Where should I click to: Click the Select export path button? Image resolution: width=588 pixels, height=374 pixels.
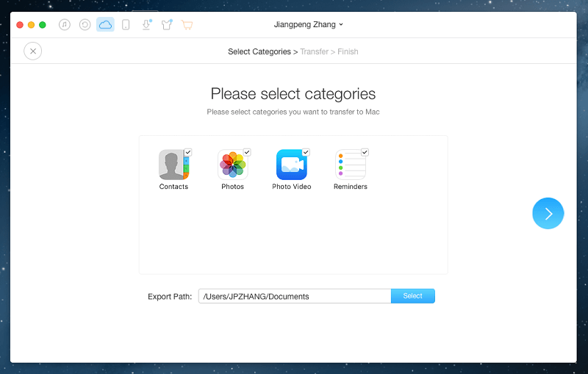point(413,296)
